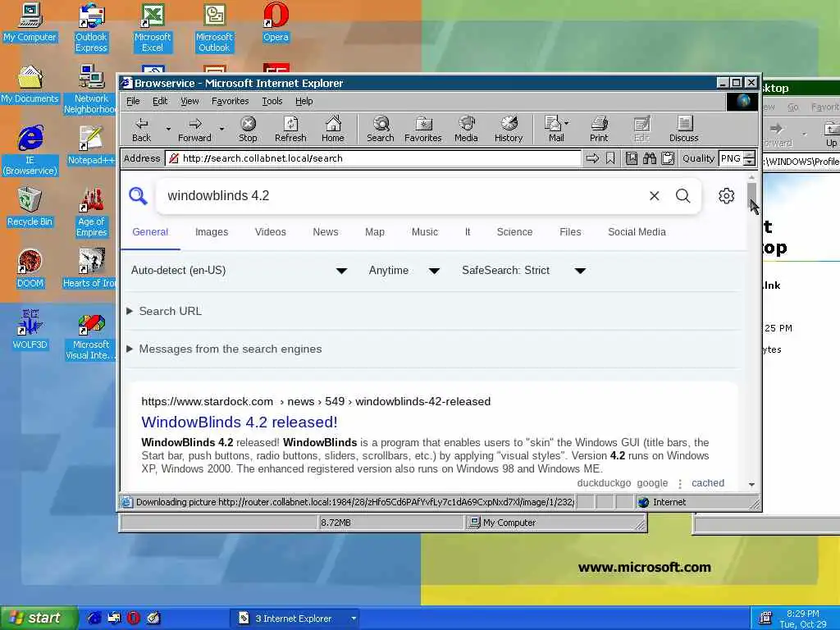
Task: Refresh the current page
Action: click(290, 129)
